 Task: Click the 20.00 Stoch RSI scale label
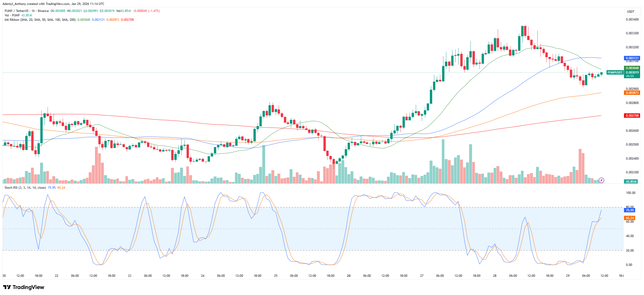[630, 251]
